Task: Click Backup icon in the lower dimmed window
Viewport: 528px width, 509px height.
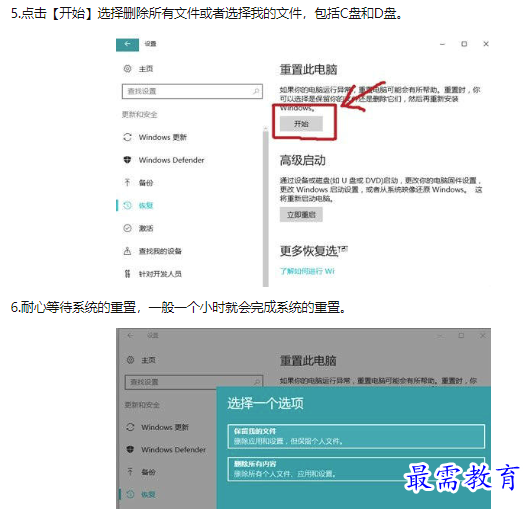Action: [130, 472]
